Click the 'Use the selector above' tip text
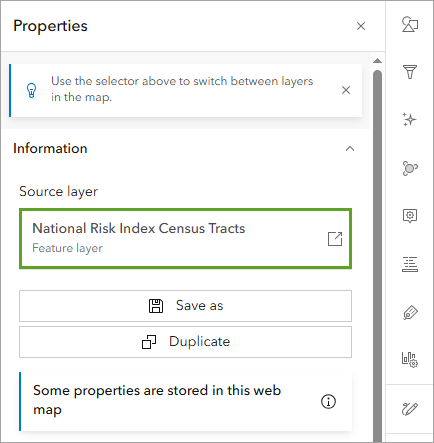This screenshot has width=434, height=443. pyautogui.click(x=182, y=89)
